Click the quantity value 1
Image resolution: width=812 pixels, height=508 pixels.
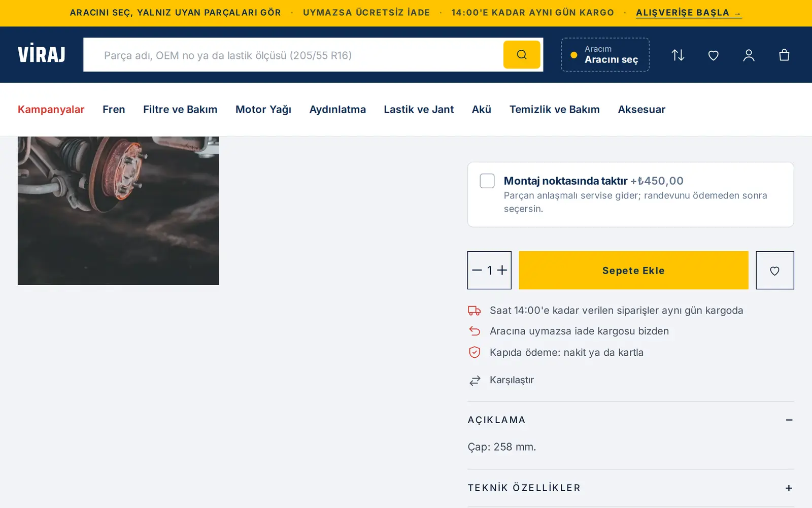click(x=490, y=270)
